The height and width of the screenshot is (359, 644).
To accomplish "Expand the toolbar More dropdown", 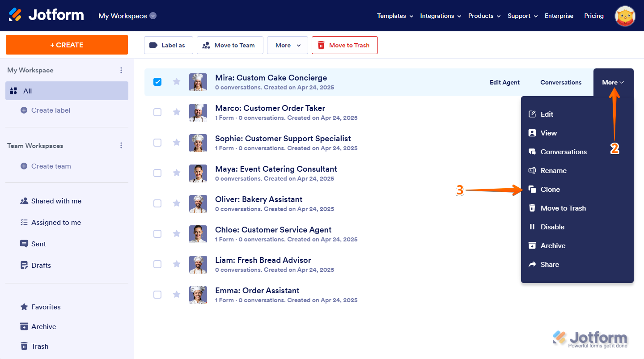I will click(288, 45).
